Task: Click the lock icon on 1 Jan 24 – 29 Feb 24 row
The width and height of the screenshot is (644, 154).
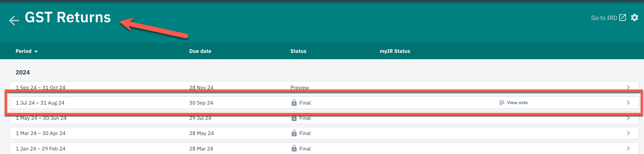Action: coord(294,148)
